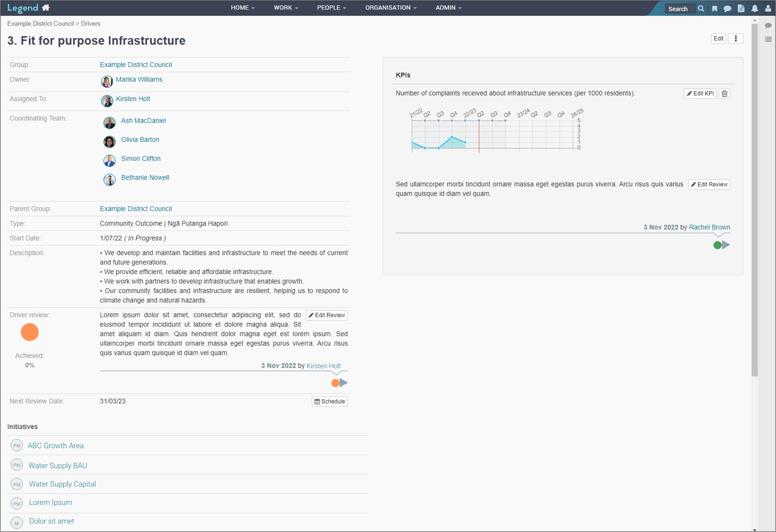Open Bethanie Nowell link

145,178
